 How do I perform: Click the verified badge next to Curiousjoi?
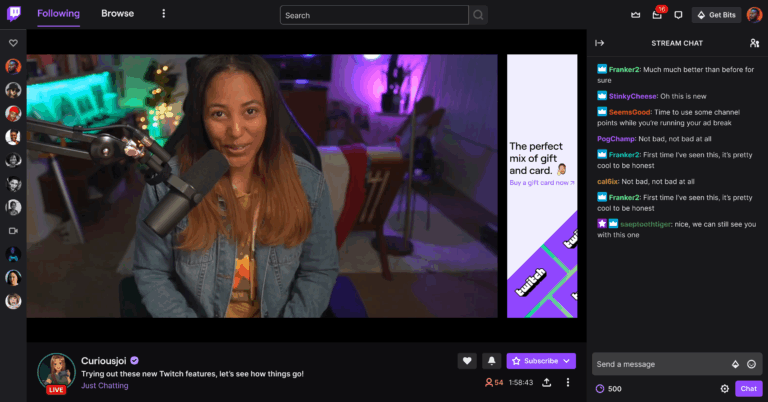[135, 361]
